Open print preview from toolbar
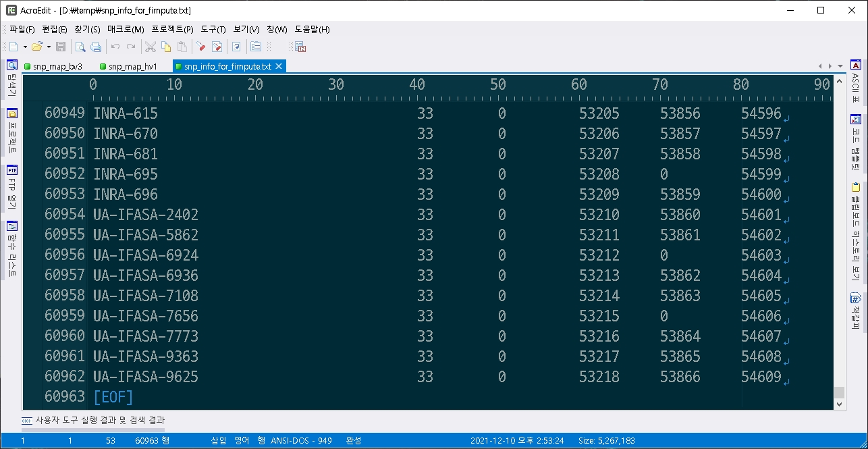This screenshot has width=868, height=449. (x=80, y=47)
